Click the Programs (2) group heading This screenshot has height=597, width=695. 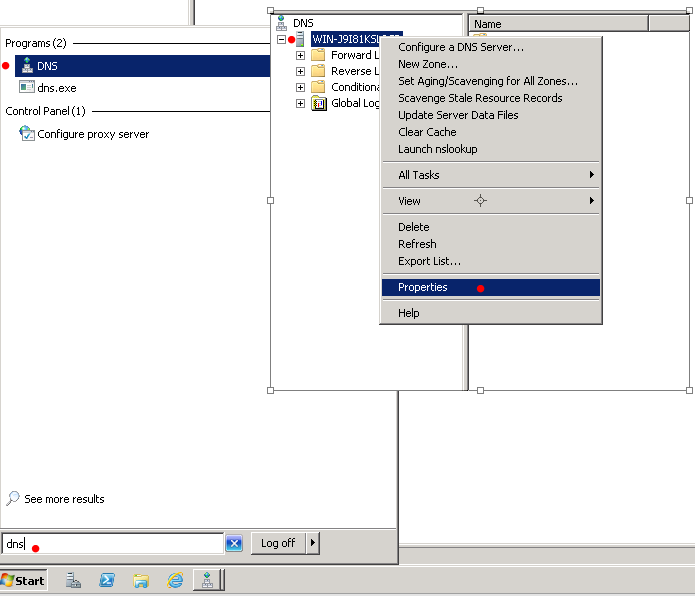pyautogui.click(x=36, y=43)
